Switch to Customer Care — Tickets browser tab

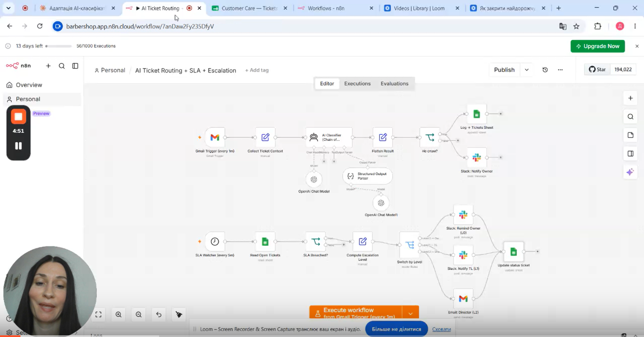(250, 8)
